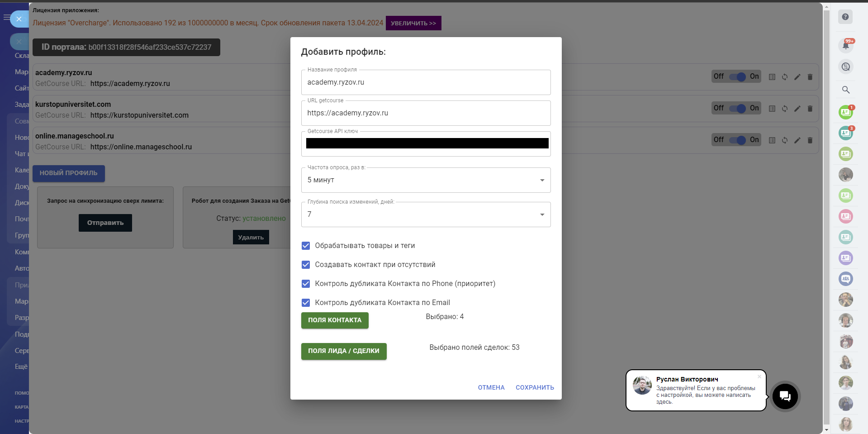The height and width of the screenshot is (434, 868).
Task: Open the black chat widget bubble
Action: [785, 396]
